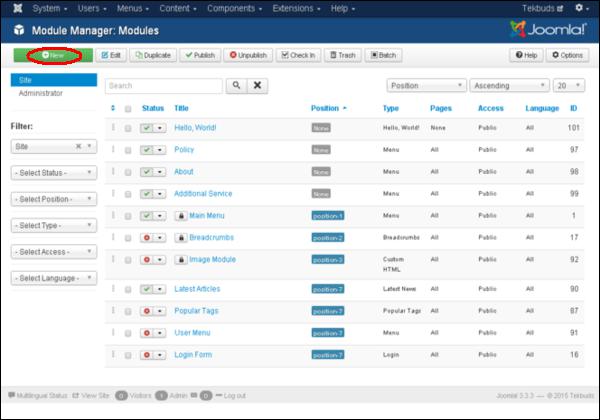Open the 20 items-per-page dropdown

coord(569,85)
